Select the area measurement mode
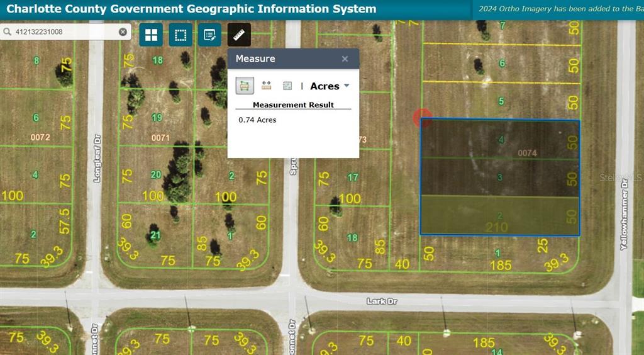Image resolution: width=644 pixels, height=355 pixels. click(x=245, y=86)
